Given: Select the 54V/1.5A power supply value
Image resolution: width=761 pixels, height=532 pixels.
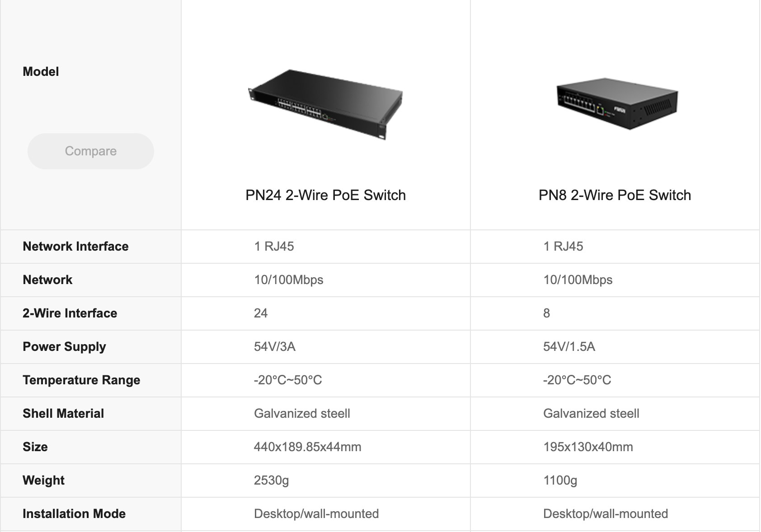Looking at the screenshot, I should click(x=569, y=346).
